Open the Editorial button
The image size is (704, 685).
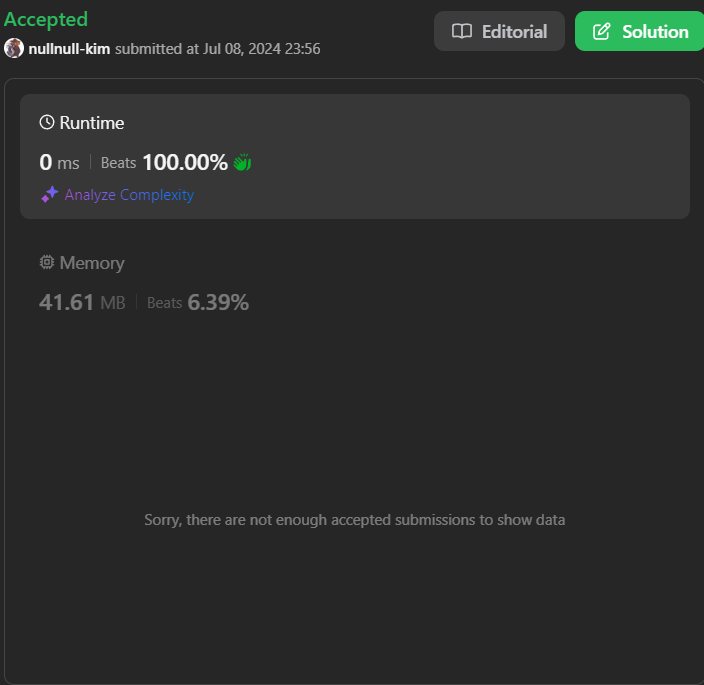[x=499, y=31]
